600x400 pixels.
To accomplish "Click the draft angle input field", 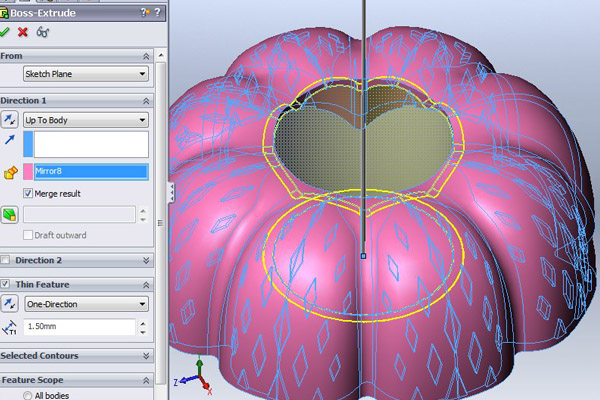I will [79, 214].
